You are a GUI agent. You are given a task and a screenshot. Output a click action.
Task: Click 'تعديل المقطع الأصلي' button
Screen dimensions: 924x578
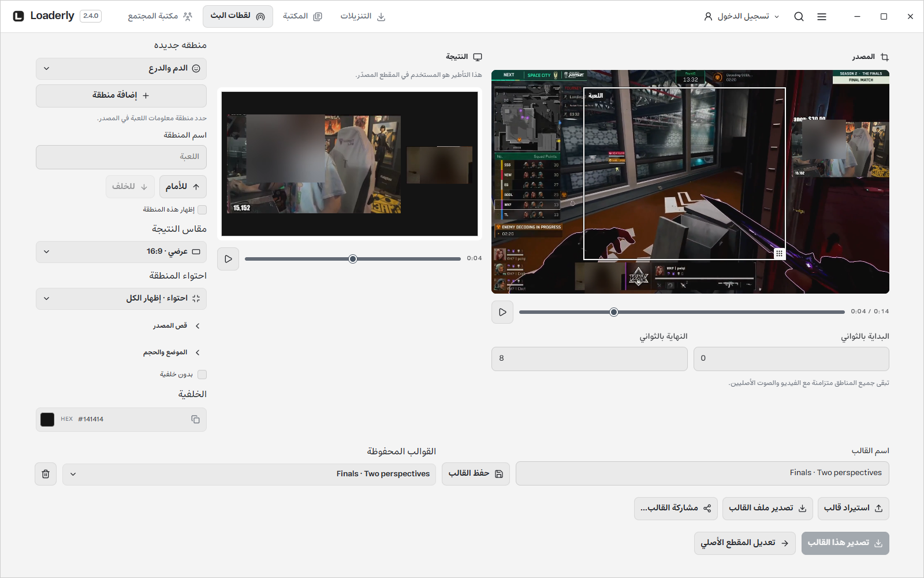745,543
